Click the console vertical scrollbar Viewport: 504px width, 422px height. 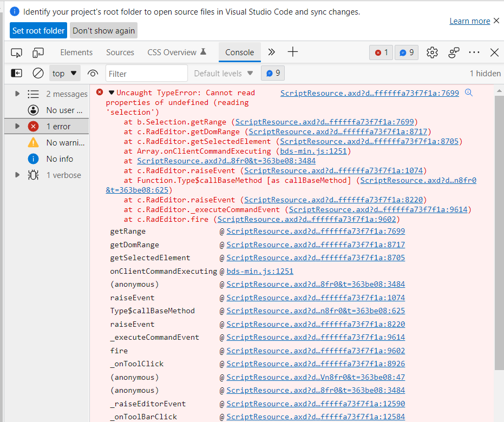pyautogui.click(x=499, y=216)
